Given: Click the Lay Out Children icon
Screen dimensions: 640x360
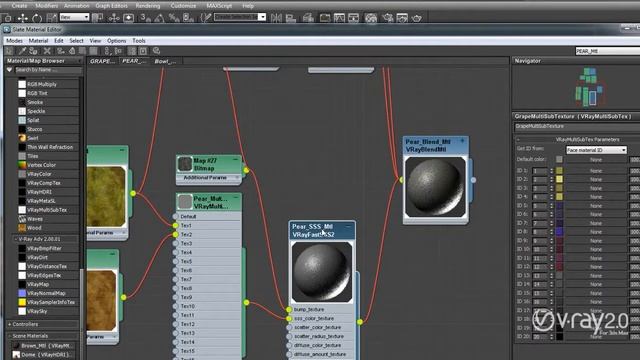Looking at the screenshot, I should [118, 51].
